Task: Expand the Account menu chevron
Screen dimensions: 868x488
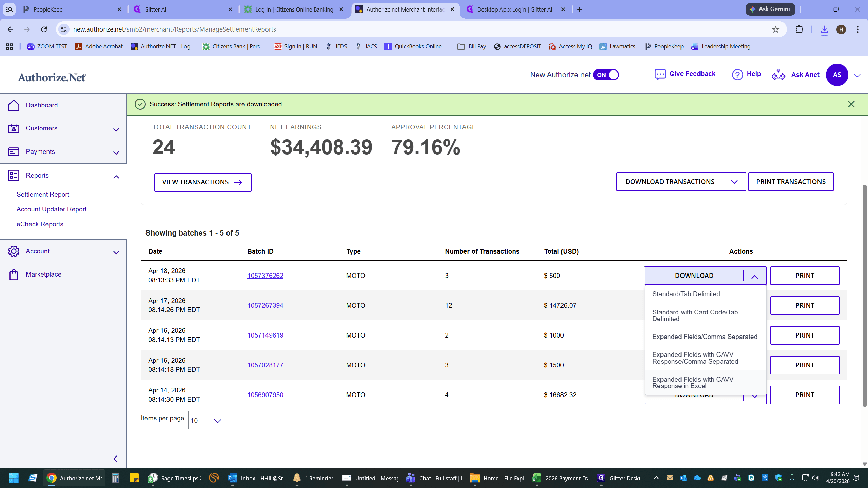Action: click(x=116, y=252)
